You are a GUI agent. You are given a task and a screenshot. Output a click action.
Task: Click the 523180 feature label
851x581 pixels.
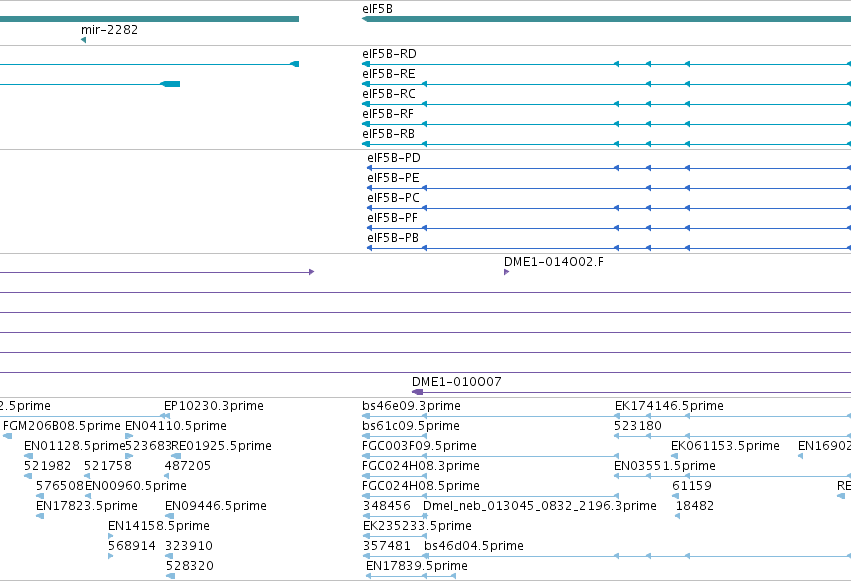click(638, 426)
